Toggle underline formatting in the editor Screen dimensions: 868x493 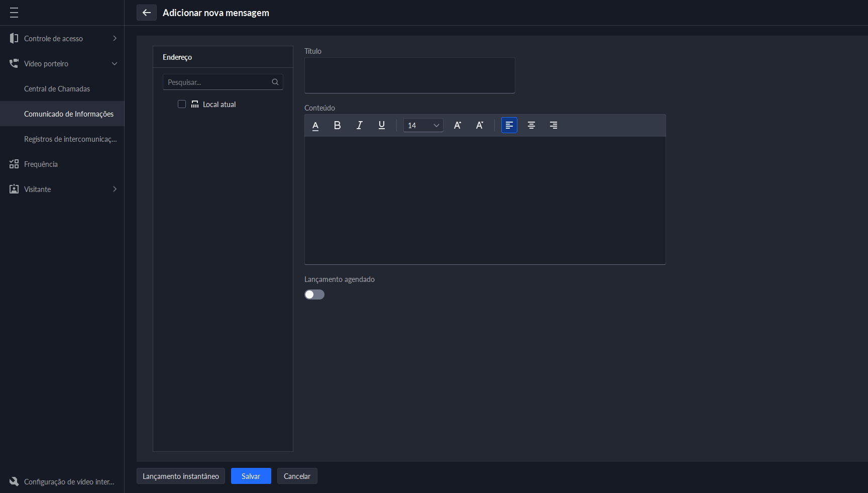(382, 126)
